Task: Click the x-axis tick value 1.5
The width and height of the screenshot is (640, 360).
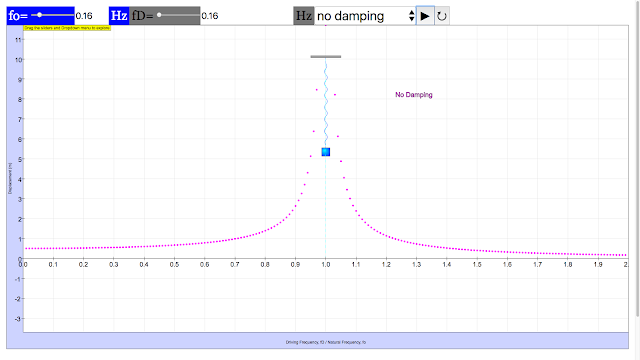Action: (477, 264)
